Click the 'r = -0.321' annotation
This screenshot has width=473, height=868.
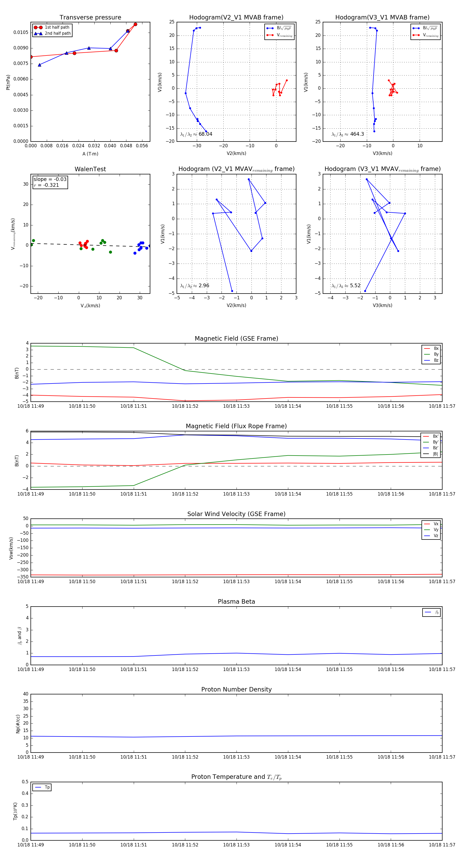(x=47, y=185)
